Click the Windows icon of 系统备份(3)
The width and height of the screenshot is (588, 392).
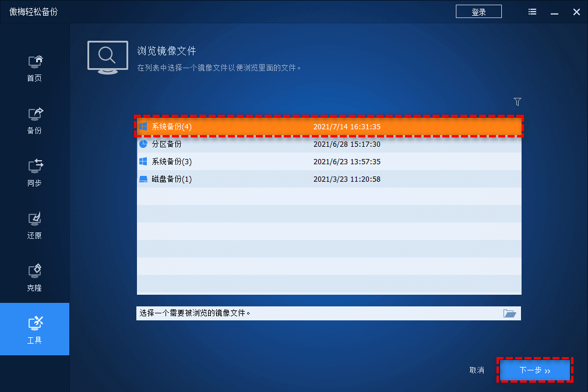143,161
